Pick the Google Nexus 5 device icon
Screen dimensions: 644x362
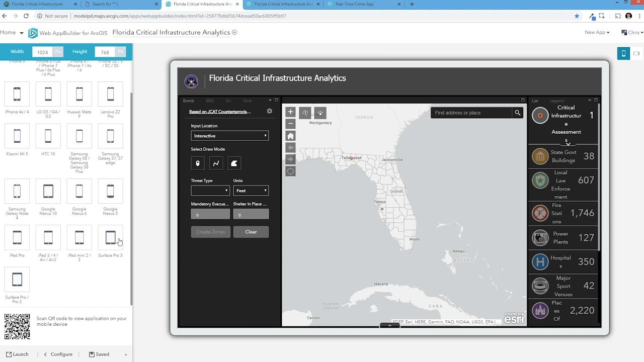(x=111, y=191)
